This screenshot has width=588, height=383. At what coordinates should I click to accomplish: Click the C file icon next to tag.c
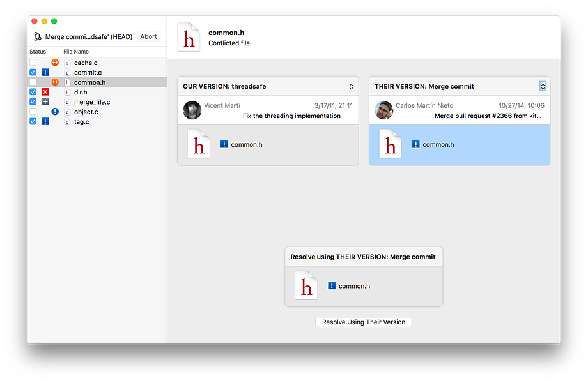pyautogui.click(x=67, y=121)
